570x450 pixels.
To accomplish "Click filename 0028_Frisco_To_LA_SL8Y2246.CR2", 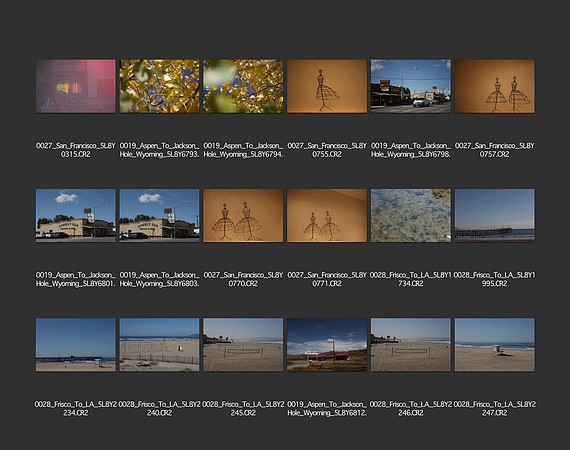I will [x=411, y=409].
